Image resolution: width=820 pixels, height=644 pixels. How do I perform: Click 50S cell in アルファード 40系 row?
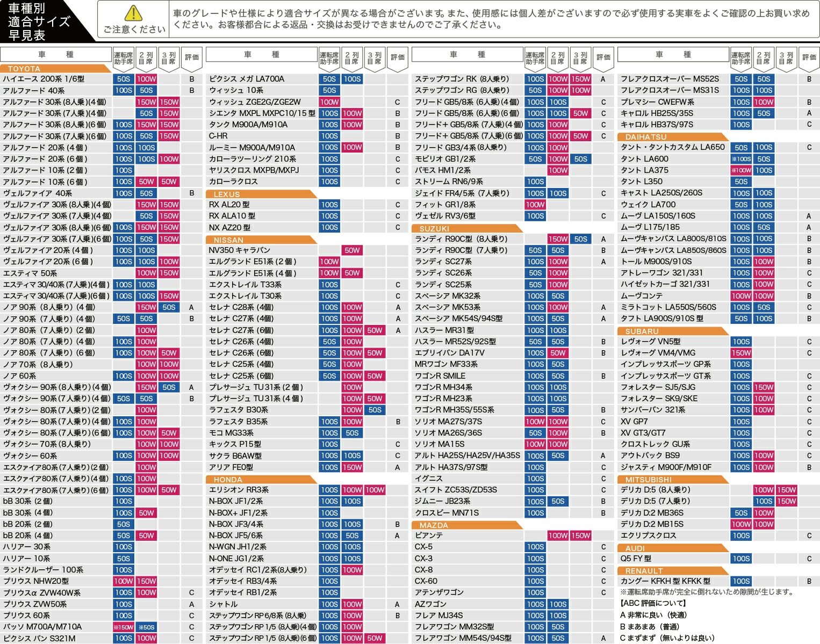[146, 90]
